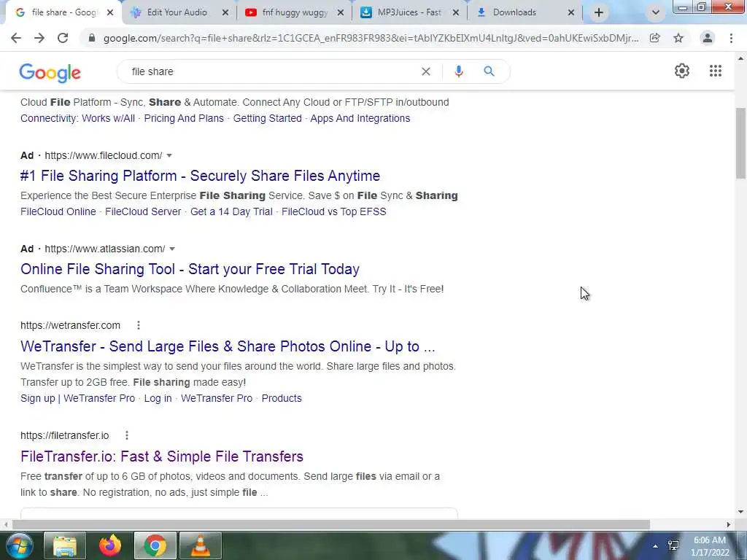Close the 'file share - Google' tab

coord(110,12)
